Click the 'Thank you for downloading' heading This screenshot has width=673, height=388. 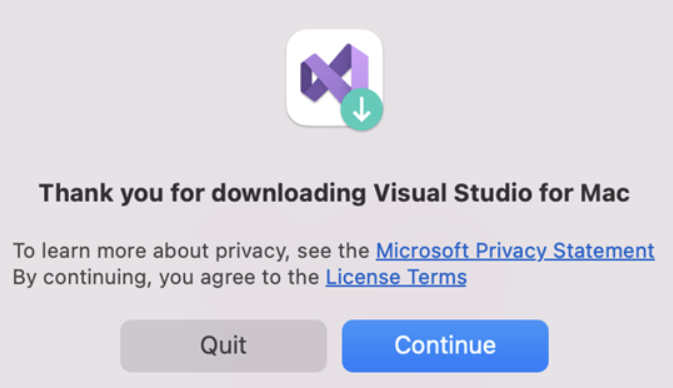coord(334,193)
